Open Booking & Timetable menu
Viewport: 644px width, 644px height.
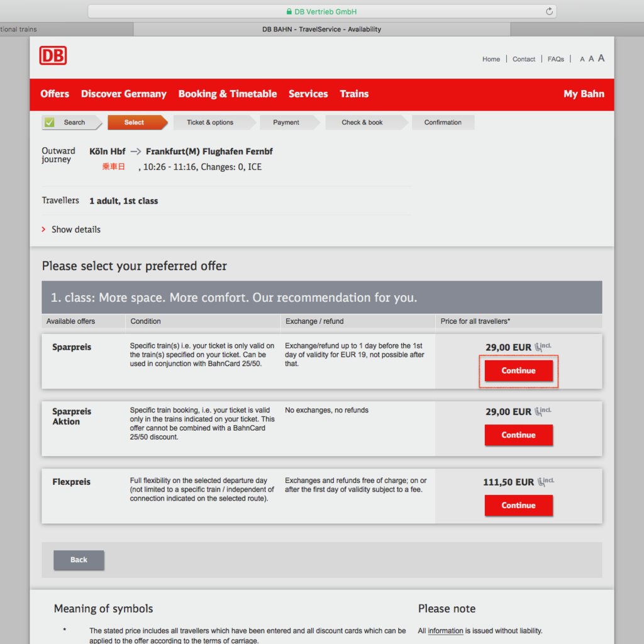pyautogui.click(x=228, y=94)
